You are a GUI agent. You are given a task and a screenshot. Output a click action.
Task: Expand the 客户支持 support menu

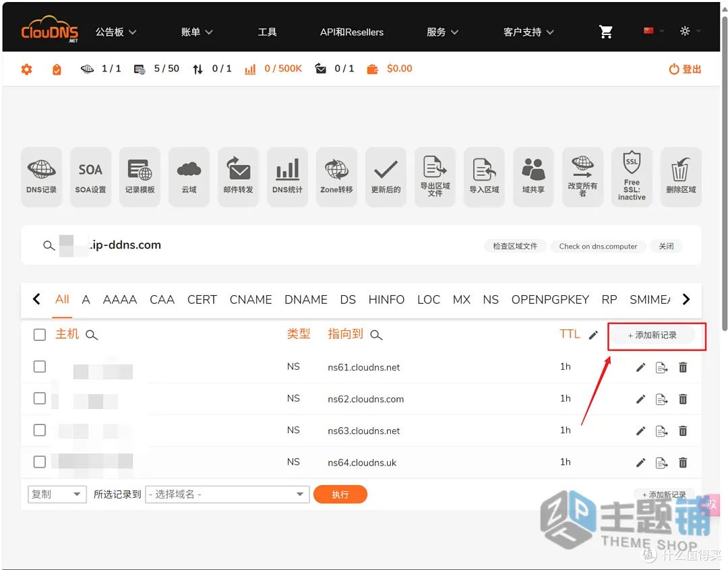(x=528, y=32)
